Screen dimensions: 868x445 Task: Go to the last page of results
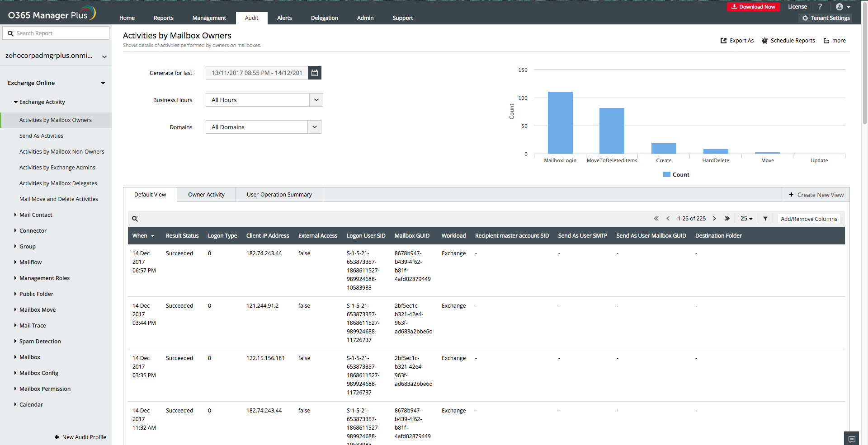(727, 219)
